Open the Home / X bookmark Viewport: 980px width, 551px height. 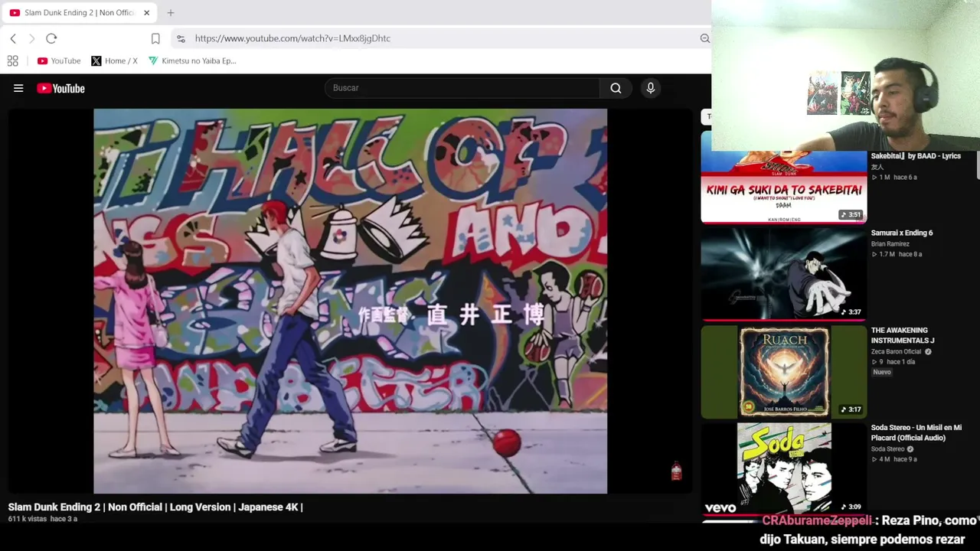click(114, 60)
